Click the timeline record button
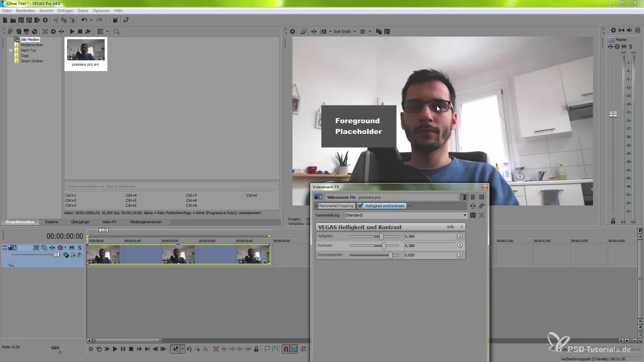Screen dimensions: 644x362 pyautogui.click(x=91, y=349)
